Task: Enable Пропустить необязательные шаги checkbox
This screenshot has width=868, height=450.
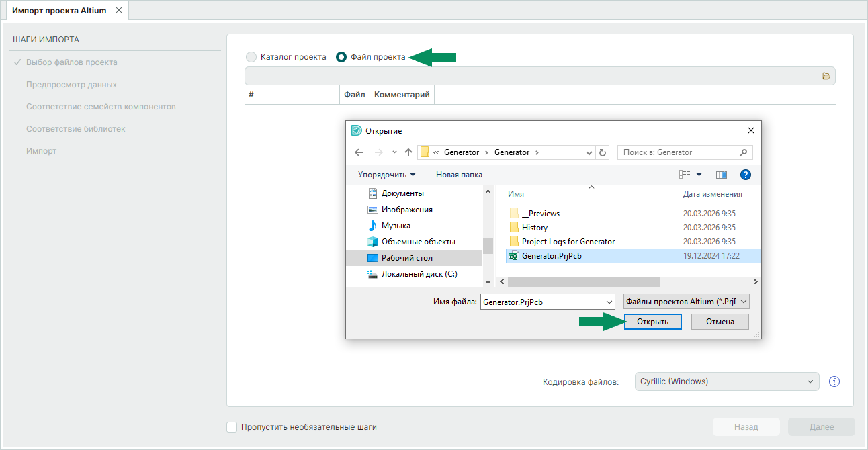Action: click(232, 427)
